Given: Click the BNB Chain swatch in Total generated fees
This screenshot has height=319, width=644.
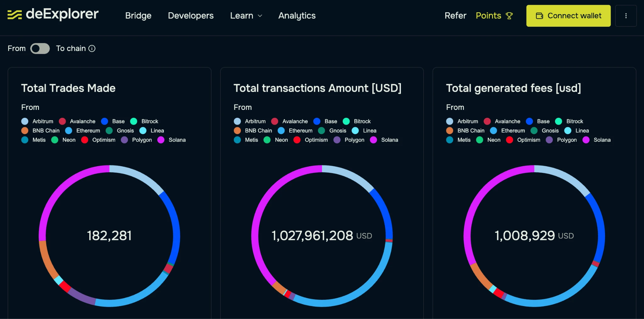Looking at the screenshot, I should (x=450, y=131).
